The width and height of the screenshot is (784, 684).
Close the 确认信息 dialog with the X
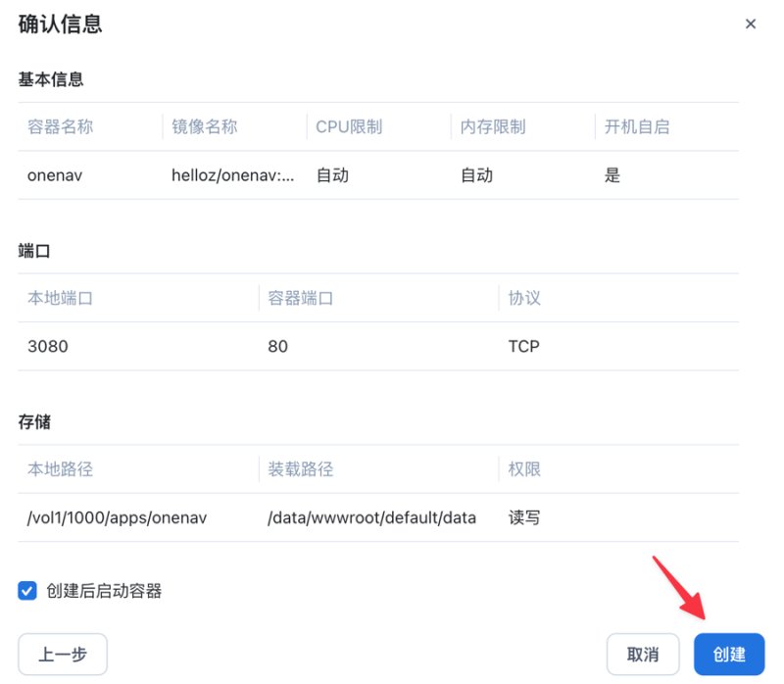coord(750,24)
